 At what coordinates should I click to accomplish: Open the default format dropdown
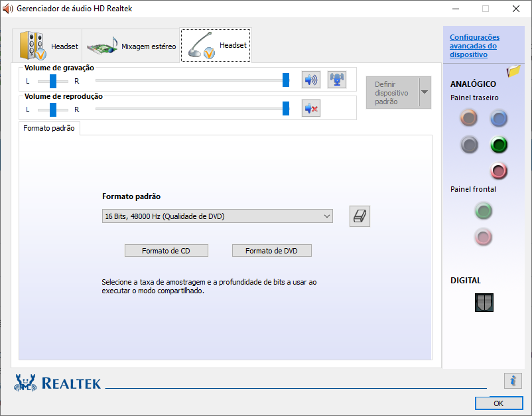point(218,216)
